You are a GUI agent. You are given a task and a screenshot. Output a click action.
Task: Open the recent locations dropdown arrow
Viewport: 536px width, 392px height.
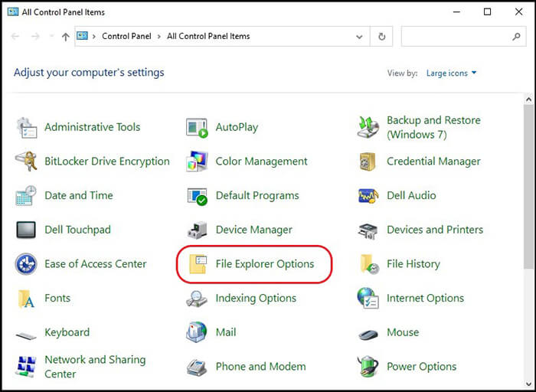[x=51, y=36]
